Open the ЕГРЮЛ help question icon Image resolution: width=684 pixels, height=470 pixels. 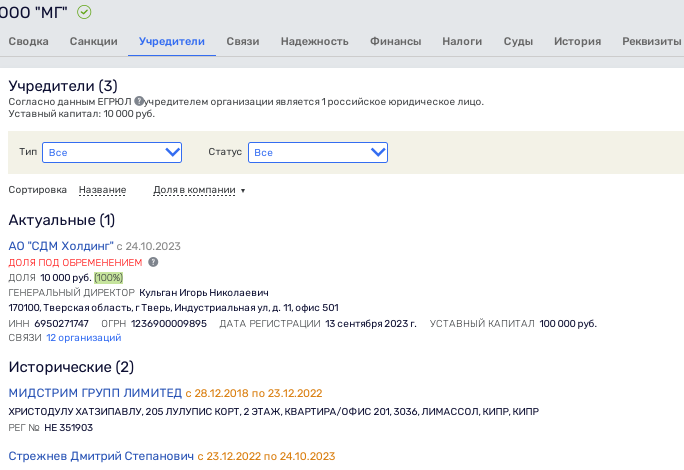pyautogui.click(x=139, y=101)
